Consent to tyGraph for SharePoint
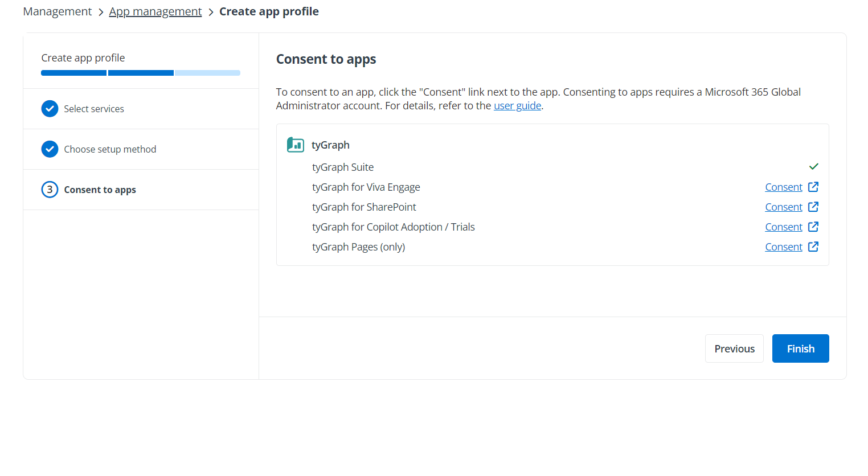This screenshot has width=868, height=476. coord(784,207)
